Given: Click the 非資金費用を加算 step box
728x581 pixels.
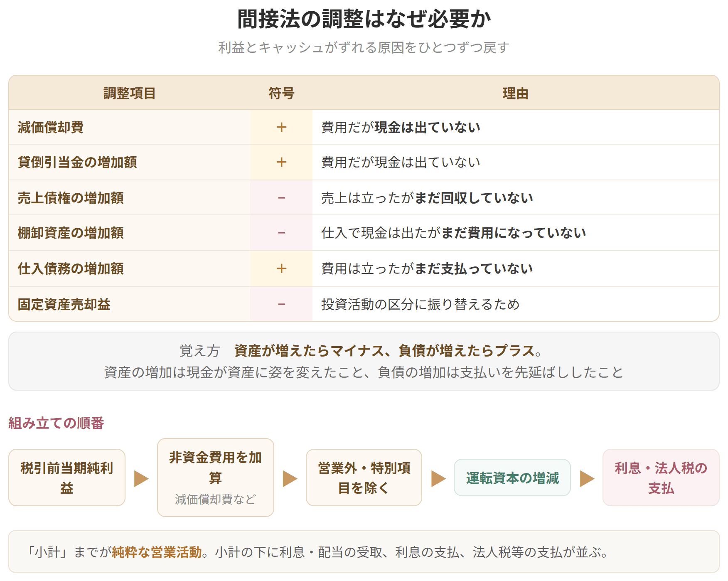Looking at the screenshot, I should pos(216,478).
